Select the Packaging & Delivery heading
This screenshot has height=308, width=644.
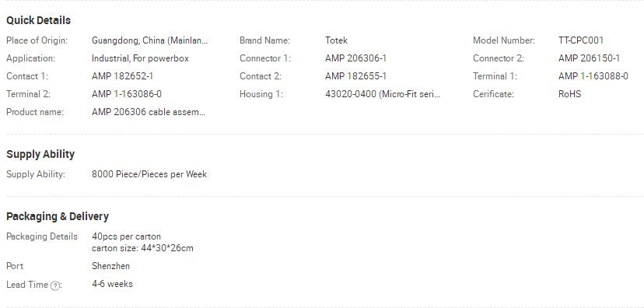tap(58, 216)
